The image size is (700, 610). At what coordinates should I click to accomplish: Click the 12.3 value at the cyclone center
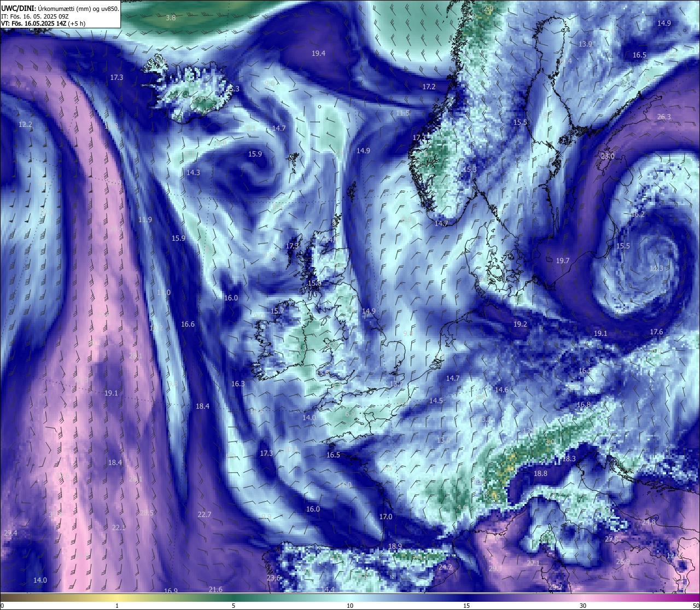(x=656, y=269)
